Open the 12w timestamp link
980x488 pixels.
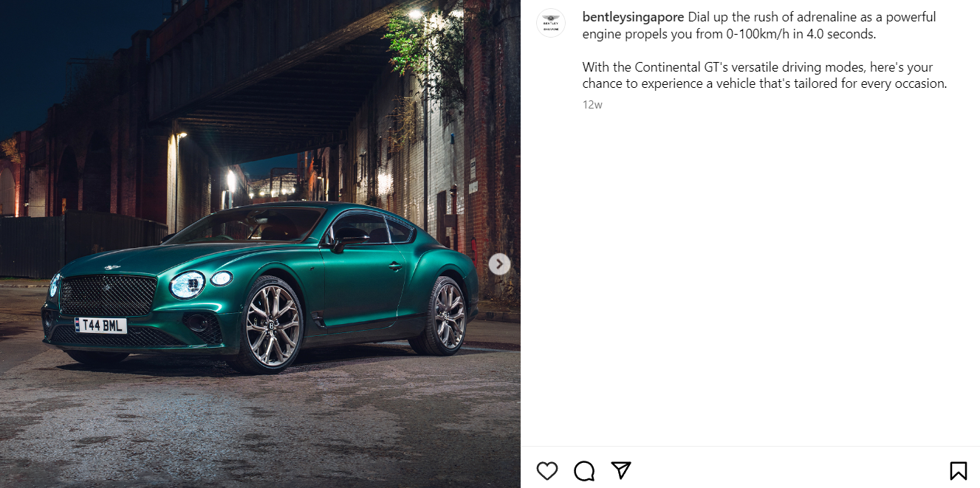(592, 105)
